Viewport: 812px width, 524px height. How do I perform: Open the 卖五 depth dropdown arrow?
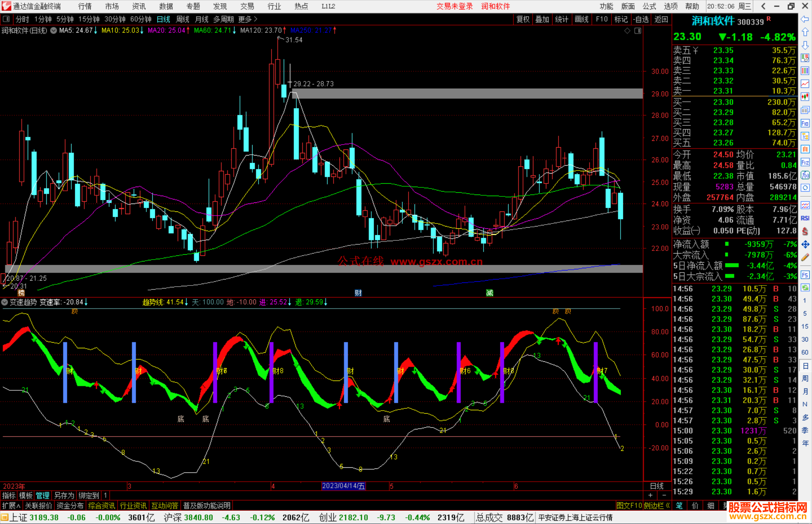coord(695,51)
